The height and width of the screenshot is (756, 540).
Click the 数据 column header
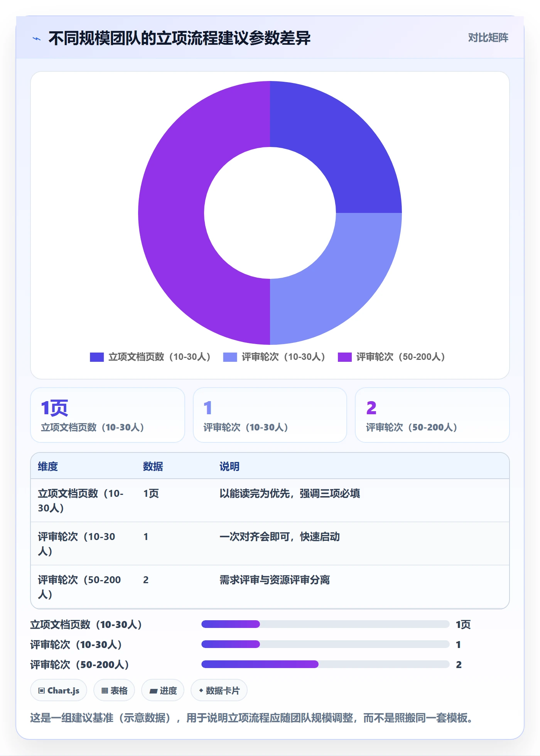tap(153, 466)
